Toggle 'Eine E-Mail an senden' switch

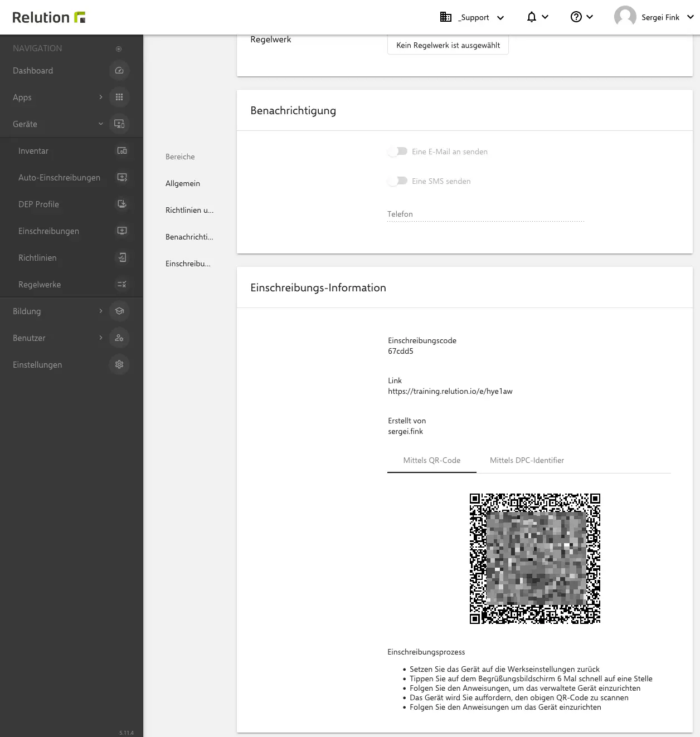pyautogui.click(x=398, y=152)
